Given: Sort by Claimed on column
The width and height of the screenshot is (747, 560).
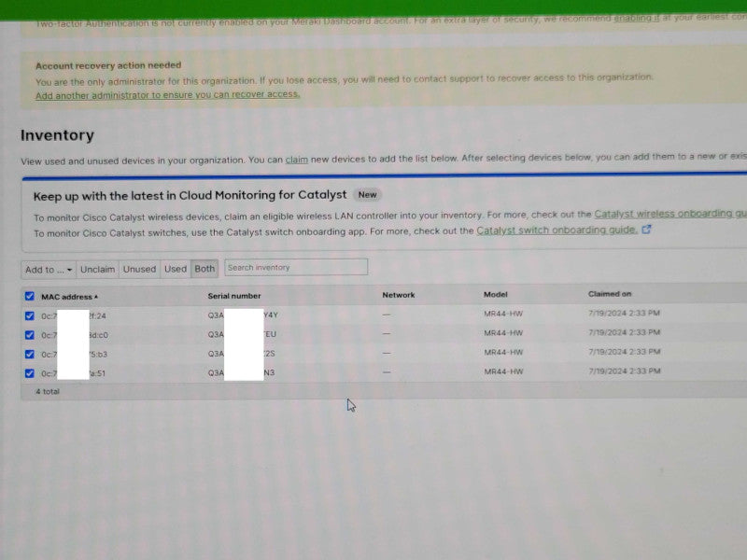Looking at the screenshot, I should pyautogui.click(x=610, y=294).
